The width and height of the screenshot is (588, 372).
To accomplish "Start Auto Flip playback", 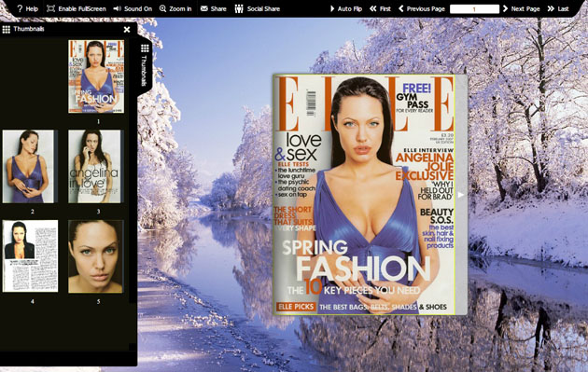I will pyautogui.click(x=345, y=8).
